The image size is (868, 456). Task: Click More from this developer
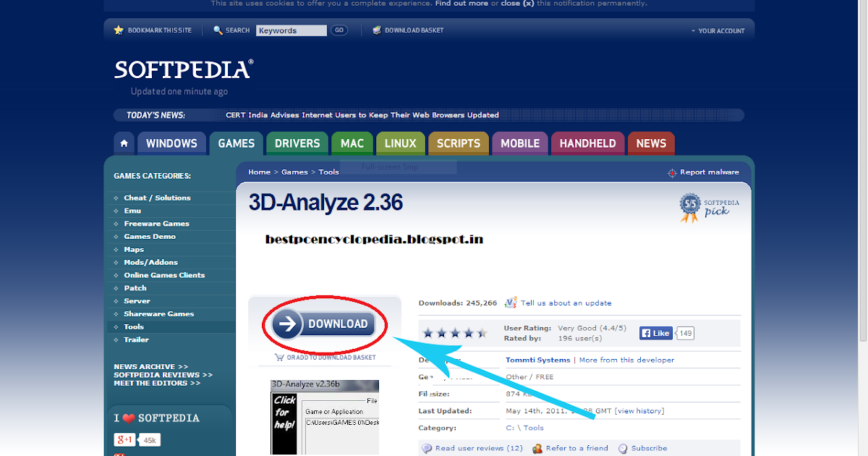pyautogui.click(x=626, y=360)
